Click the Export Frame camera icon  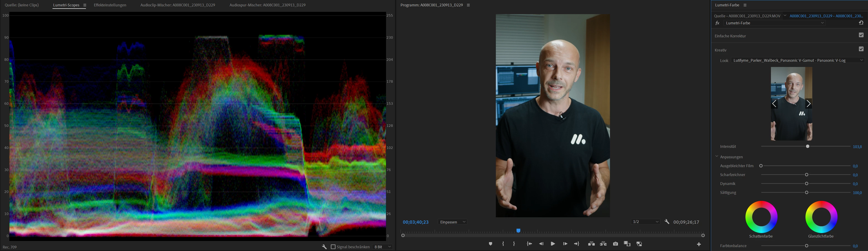[x=615, y=244]
